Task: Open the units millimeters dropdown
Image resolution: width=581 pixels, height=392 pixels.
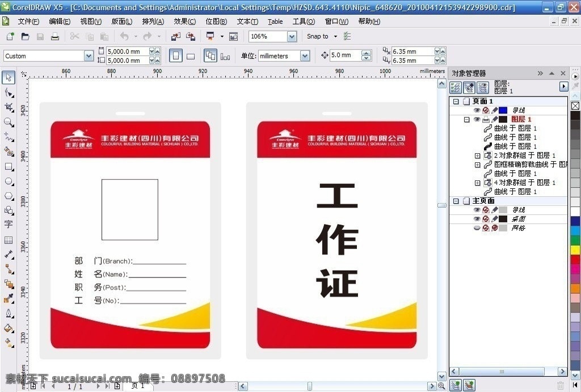Action: coord(305,56)
